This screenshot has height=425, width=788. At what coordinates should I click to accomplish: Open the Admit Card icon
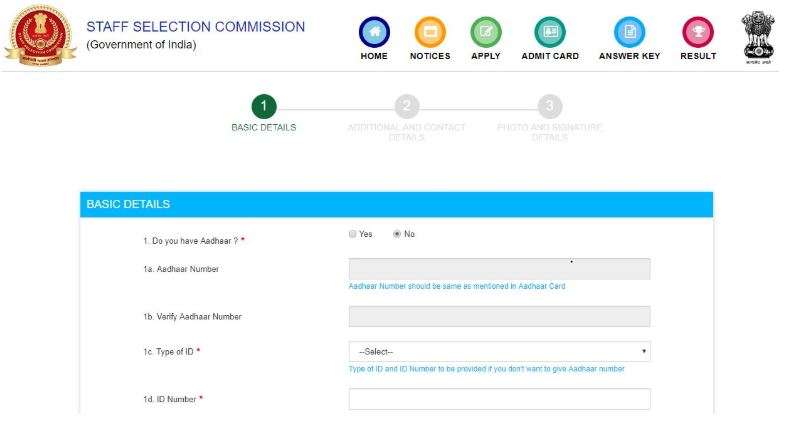click(x=550, y=32)
